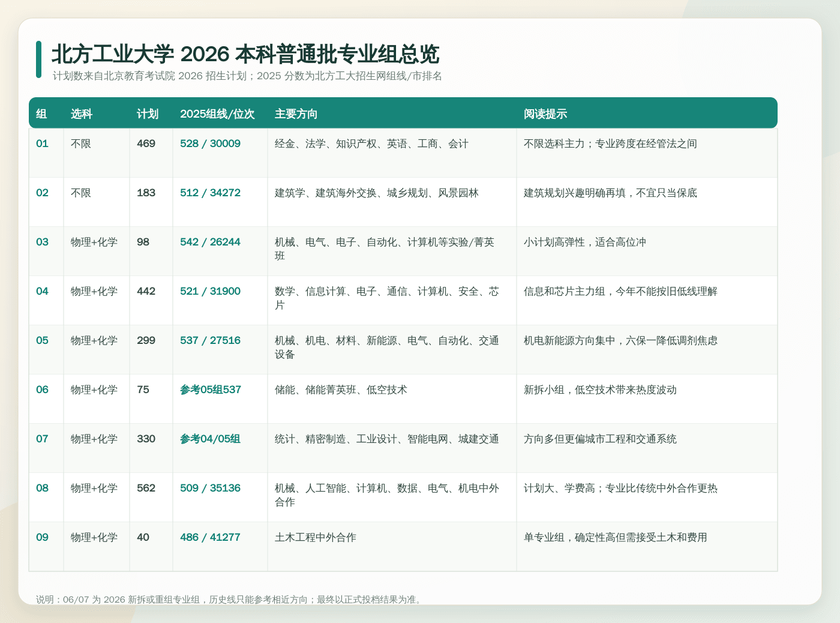Click the score 509 / 35136

(210, 489)
